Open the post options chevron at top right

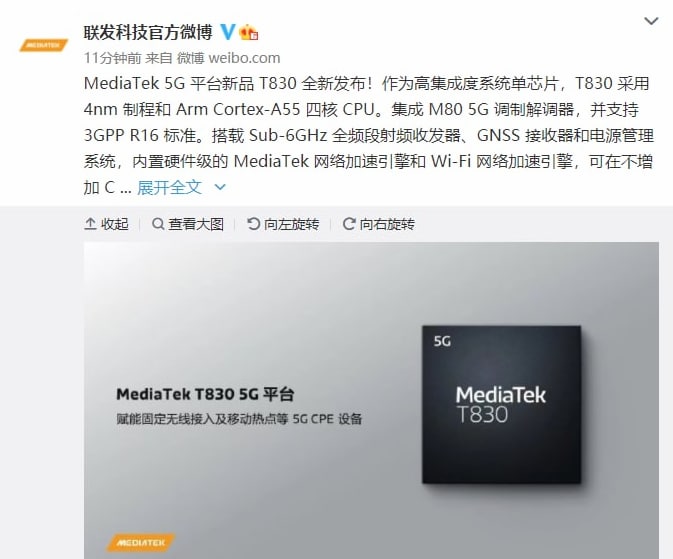(x=651, y=21)
